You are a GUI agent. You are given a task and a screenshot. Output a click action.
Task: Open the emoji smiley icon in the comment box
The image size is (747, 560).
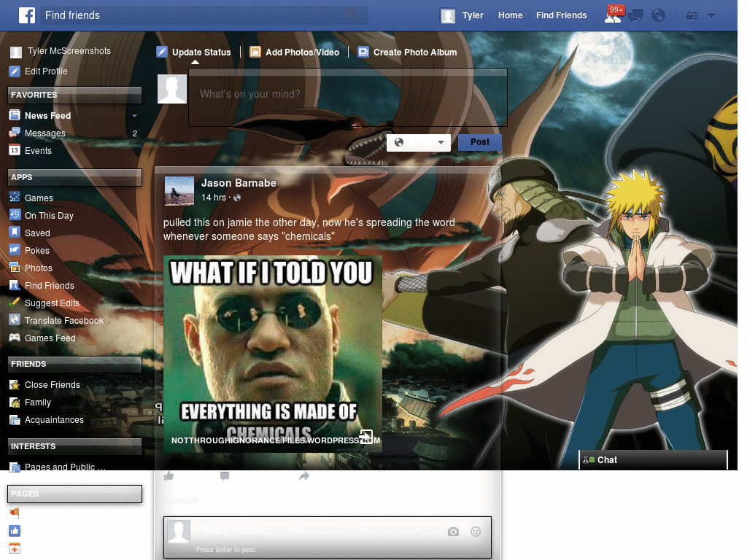tap(476, 532)
